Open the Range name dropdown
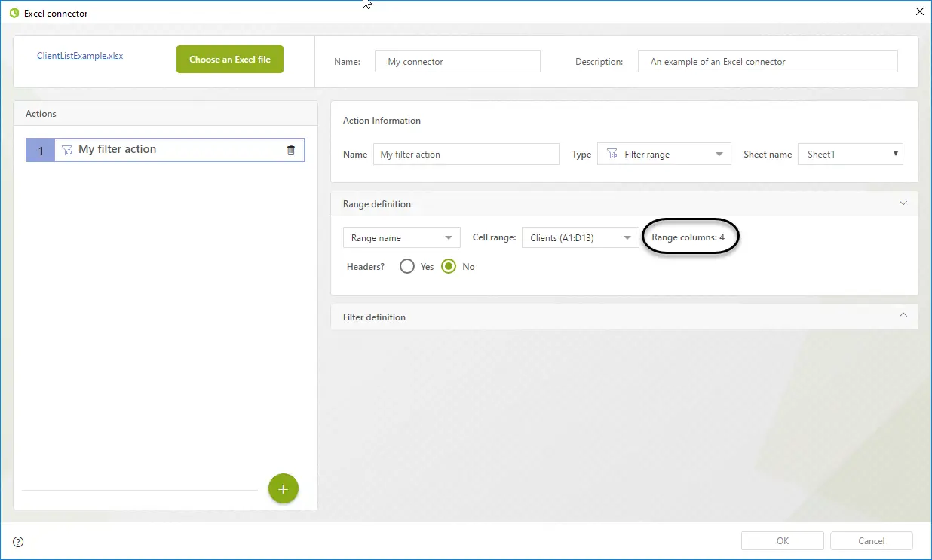The width and height of the screenshot is (932, 560). pos(401,238)
